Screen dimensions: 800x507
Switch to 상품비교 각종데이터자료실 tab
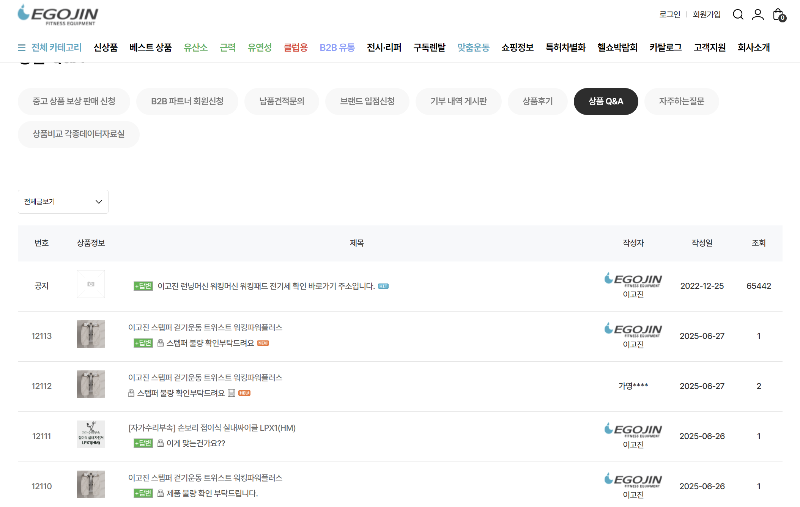pos(79,134)
